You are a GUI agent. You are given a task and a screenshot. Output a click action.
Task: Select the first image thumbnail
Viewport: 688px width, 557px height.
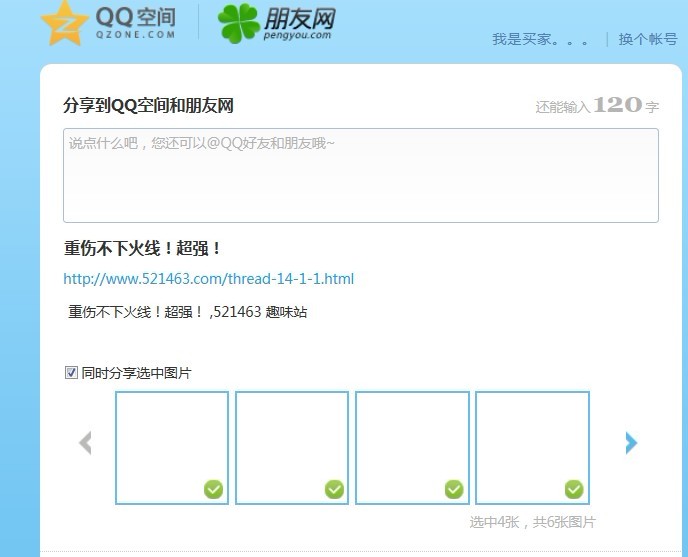pos(172,448)
